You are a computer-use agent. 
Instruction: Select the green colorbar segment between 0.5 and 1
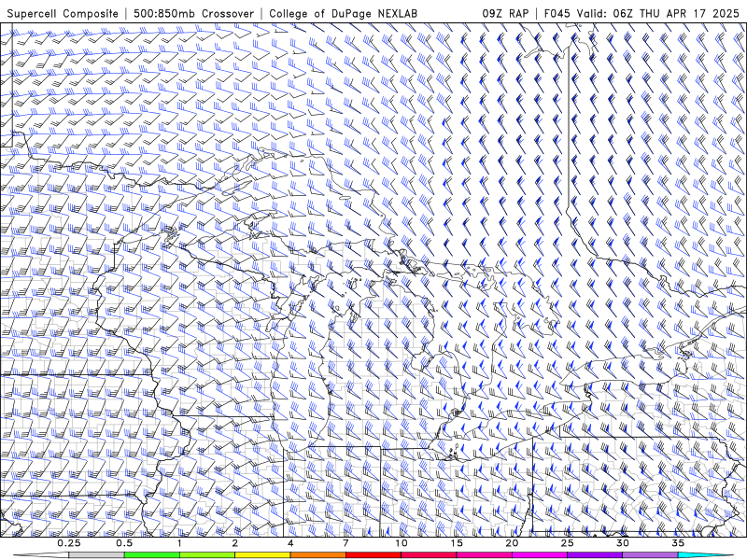152,555
